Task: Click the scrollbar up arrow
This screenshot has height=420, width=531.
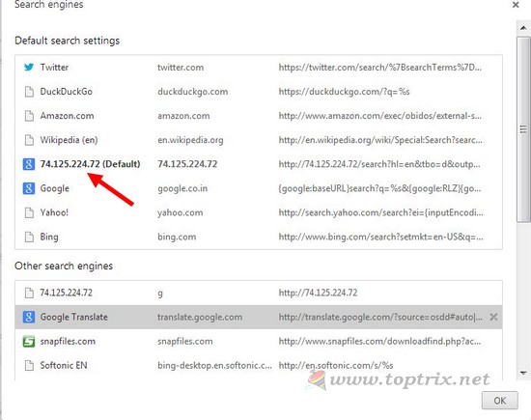Action: pos(523,28)
